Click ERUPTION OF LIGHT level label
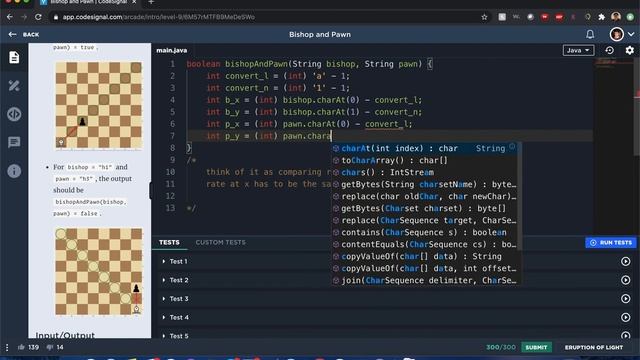Viewport: 640px width, 360px height. pos(593,347)
